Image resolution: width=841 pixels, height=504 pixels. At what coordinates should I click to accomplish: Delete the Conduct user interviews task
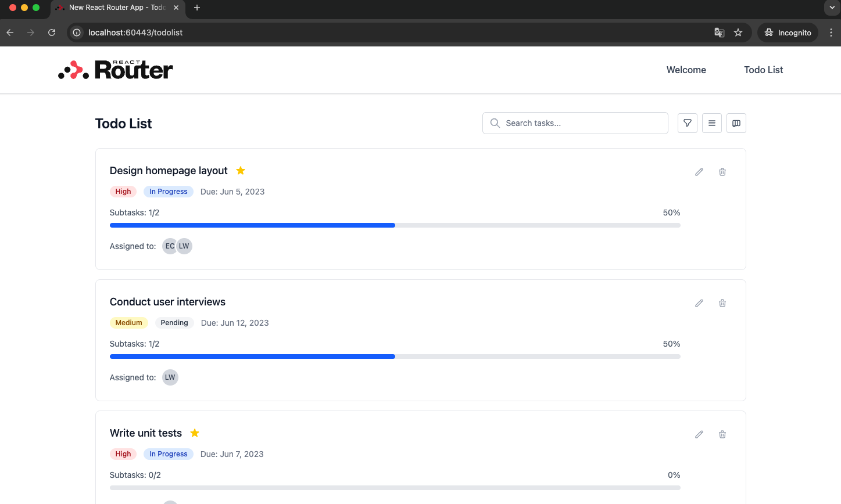pyautogui.click(x=722, y=303)
